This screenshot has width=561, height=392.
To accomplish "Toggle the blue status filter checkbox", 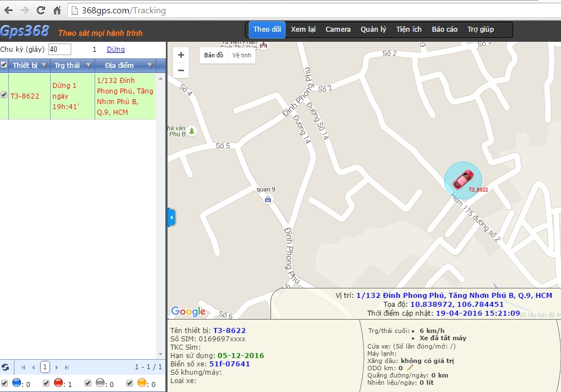I will click(x=4, y=383).
